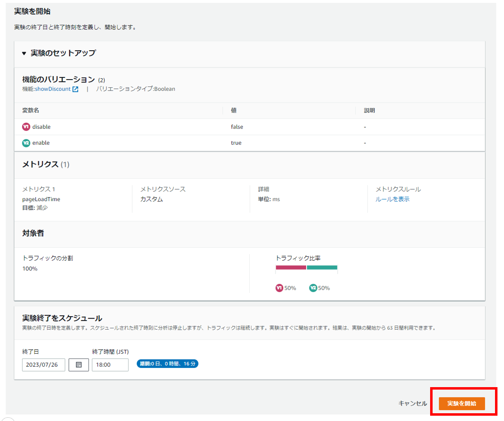Screen dimensions: 504x421
Task: Open the showDiscount feature link
Action: point(52,89)
